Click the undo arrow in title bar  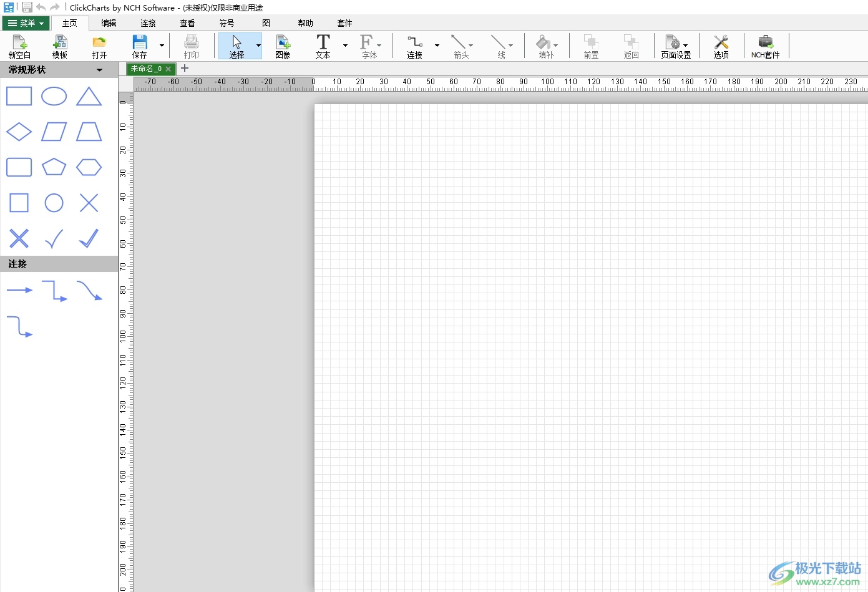(x=41, y=7)
